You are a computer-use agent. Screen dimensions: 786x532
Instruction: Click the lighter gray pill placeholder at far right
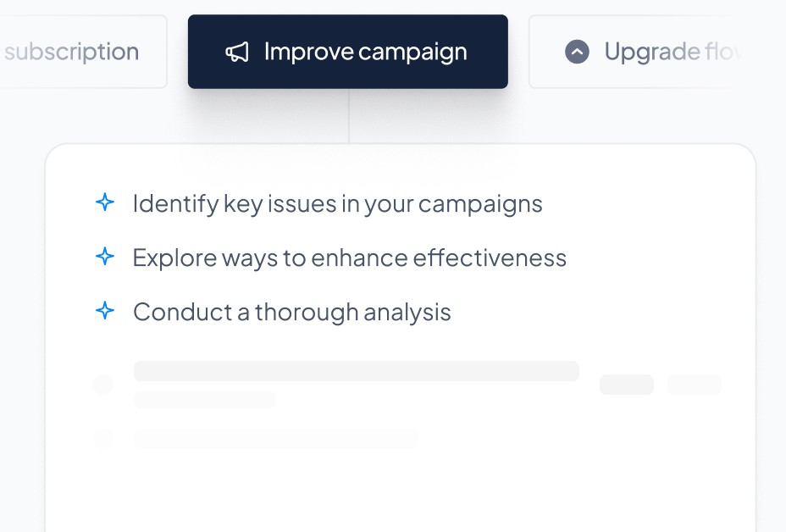pyautogui.click(x=695, y=385)
